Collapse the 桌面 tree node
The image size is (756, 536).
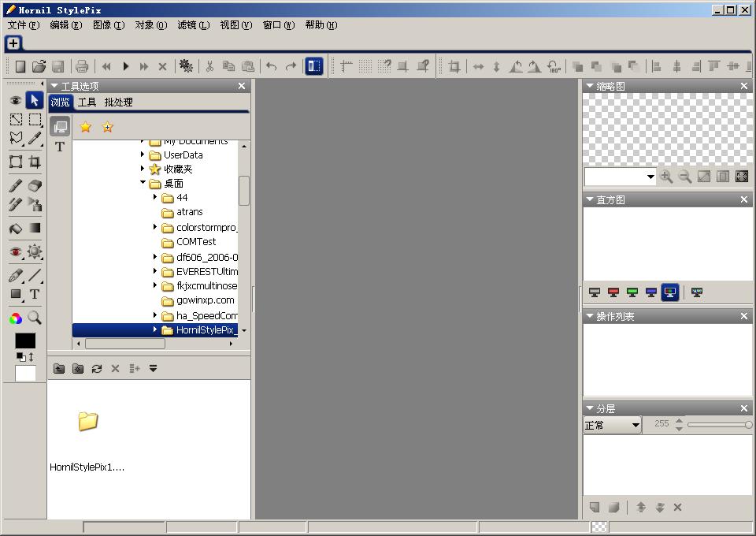click(x=143, y=182)
